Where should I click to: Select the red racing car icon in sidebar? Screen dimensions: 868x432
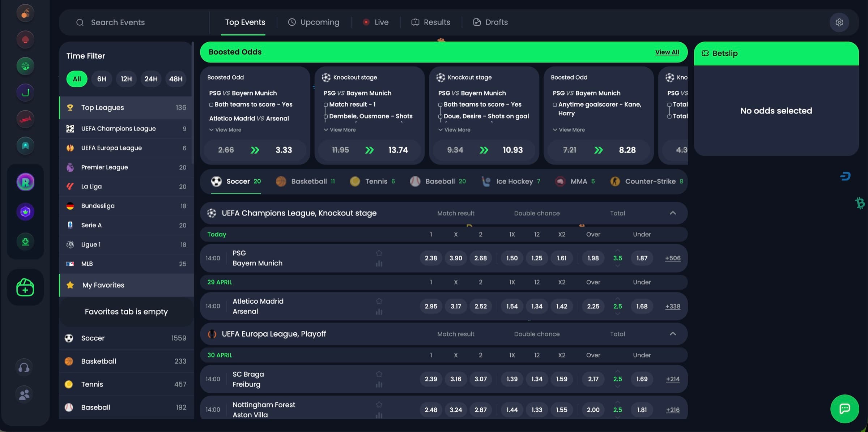coord(25,119)
